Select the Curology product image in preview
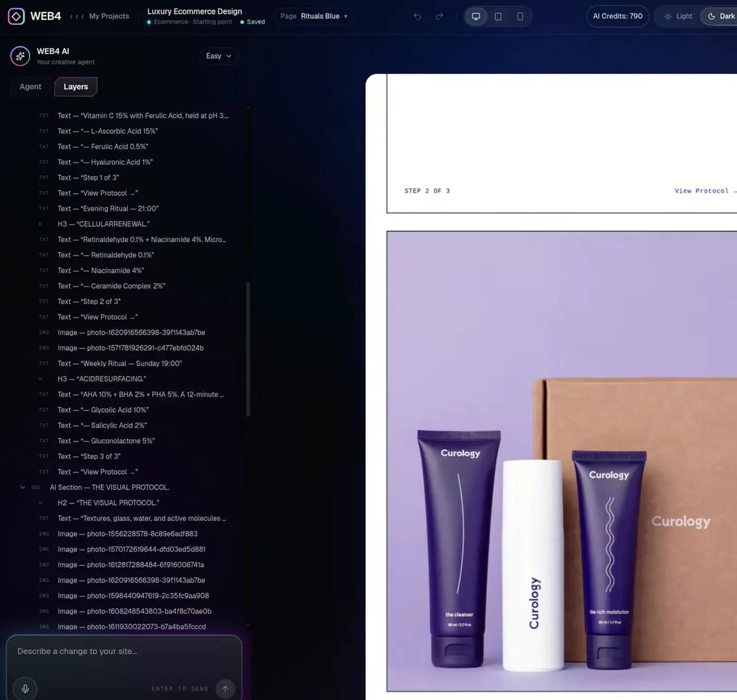Viewport: 737px width, 700px height. (x=562, y=461)
